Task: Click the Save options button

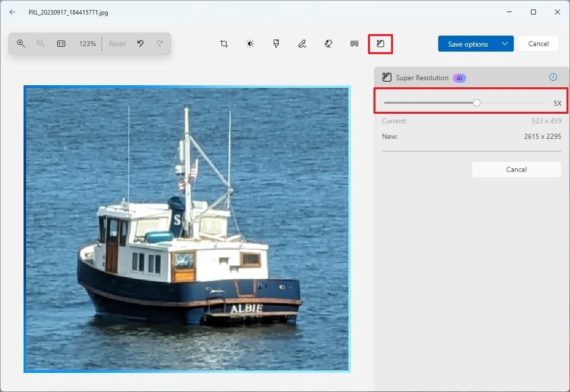Action: click(468, 44)
